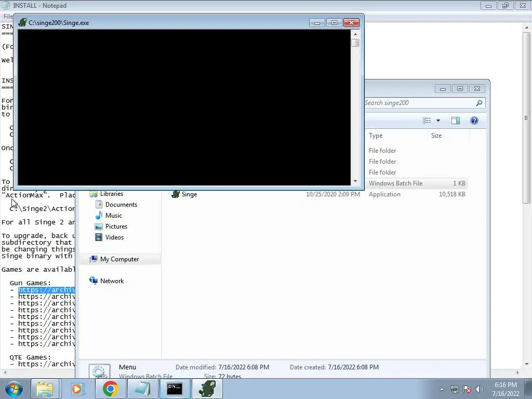
Task: Click the scroll down arrow in Singe console
Action: tap(355, 181)
